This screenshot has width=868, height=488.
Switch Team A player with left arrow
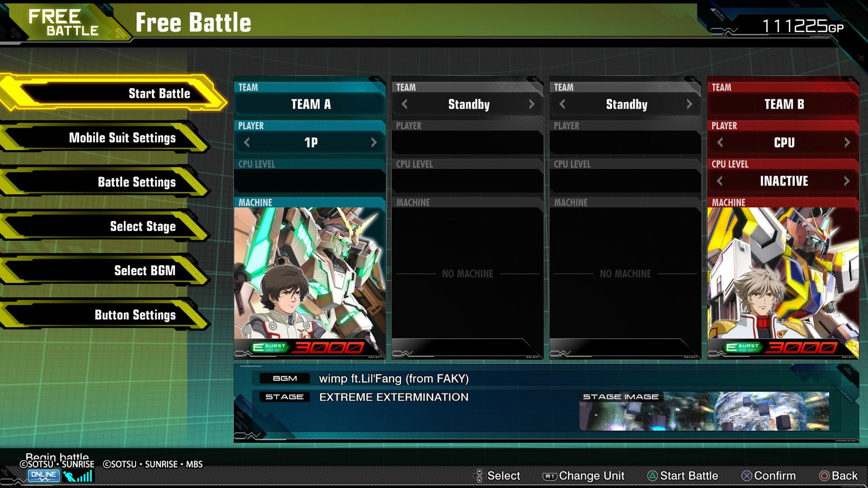[x=247, y=143]
